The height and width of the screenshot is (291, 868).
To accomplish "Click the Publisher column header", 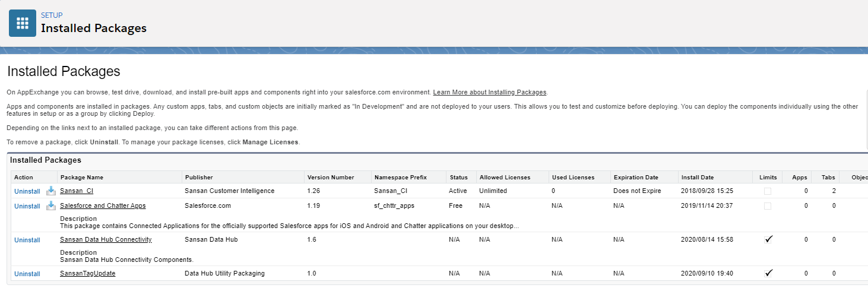I will pos(199,177).
